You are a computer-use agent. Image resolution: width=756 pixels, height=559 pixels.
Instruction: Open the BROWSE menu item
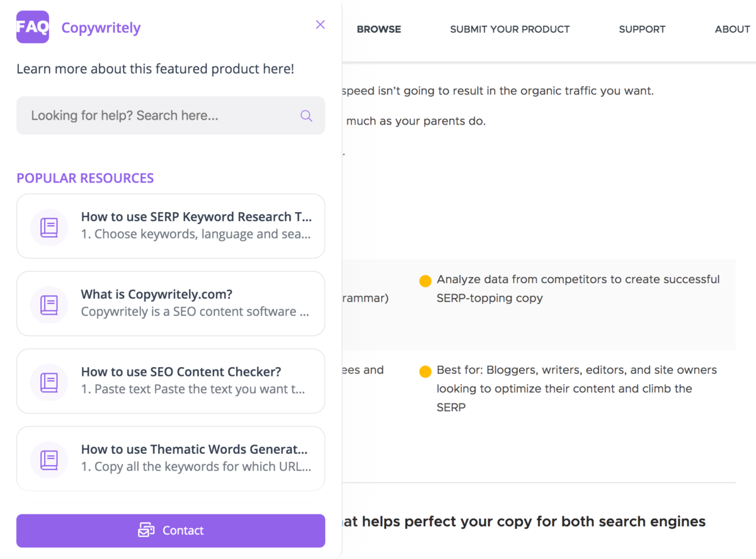pyautogui.click(x=379, y=29)
